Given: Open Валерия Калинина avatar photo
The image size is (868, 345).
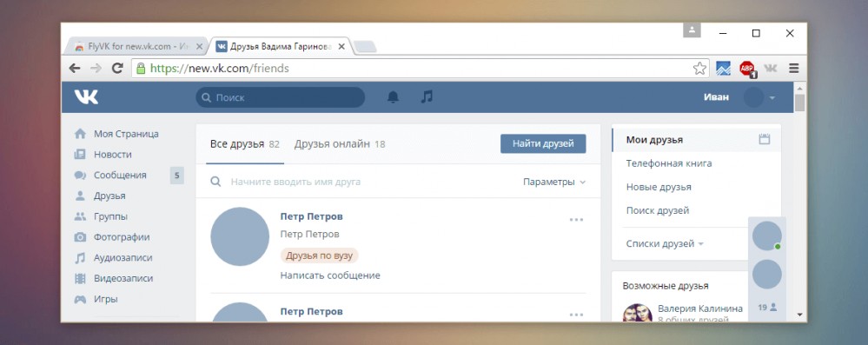Looking at the screenshot, I should 637,312.
